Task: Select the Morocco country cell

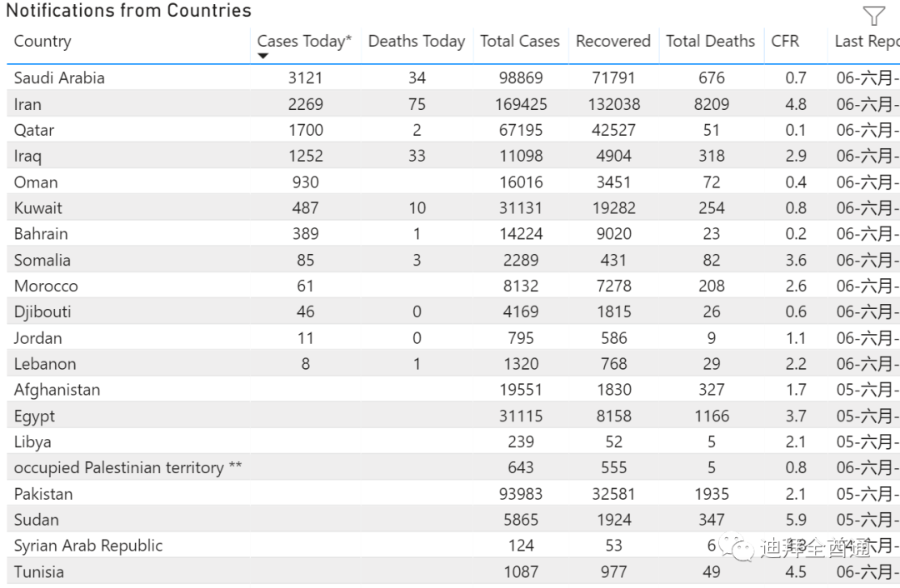Action: pyautogui.click(x=46, y=287)
